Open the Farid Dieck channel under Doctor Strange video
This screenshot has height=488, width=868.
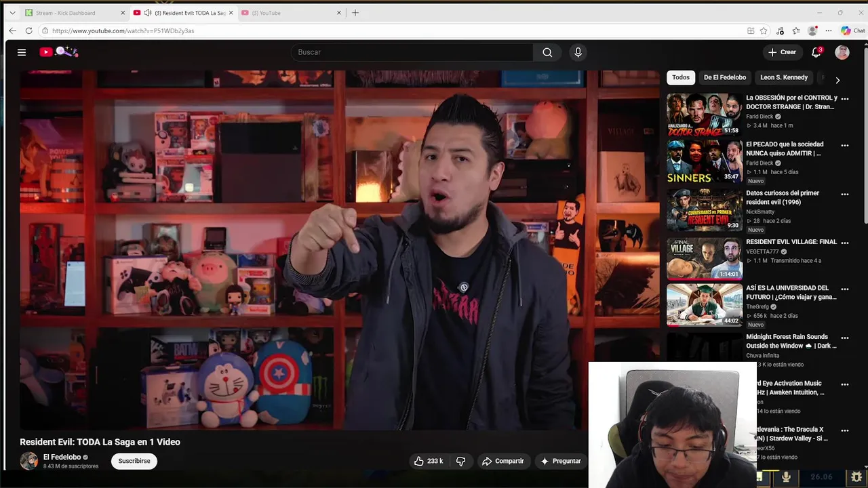coord(759,117)
